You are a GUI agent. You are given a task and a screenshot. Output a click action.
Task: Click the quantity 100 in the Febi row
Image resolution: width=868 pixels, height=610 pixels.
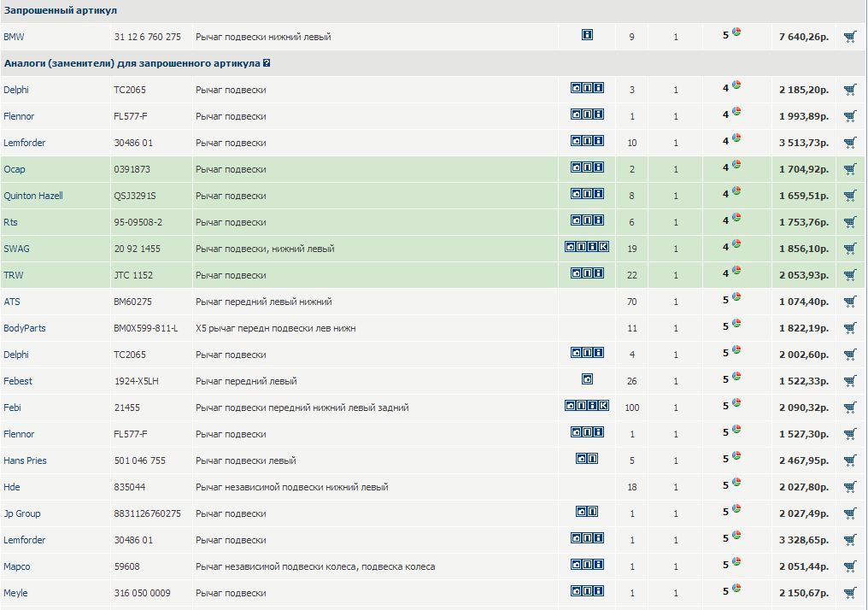tap(631, 408)
